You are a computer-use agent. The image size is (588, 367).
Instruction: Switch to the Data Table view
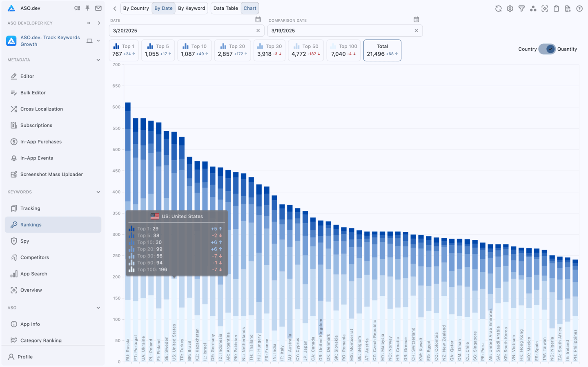[226, 8]
